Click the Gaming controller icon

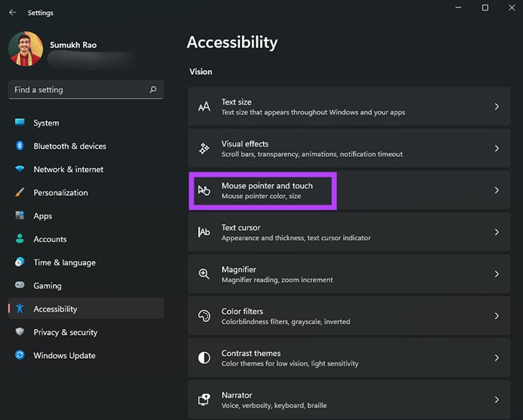coord(20,285)
